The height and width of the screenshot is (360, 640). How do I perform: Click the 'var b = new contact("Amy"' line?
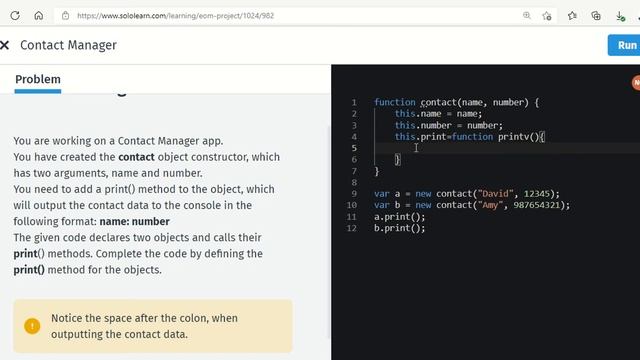[x=472, y=205]
